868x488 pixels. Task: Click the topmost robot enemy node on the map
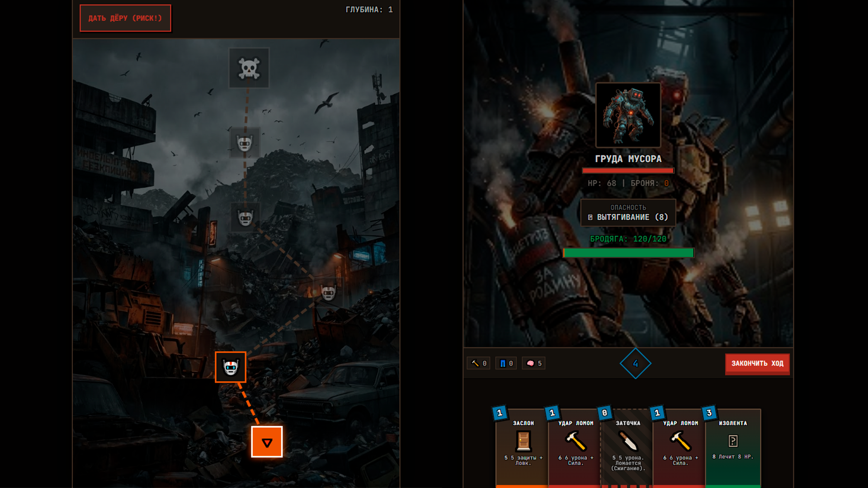point(245,142)
